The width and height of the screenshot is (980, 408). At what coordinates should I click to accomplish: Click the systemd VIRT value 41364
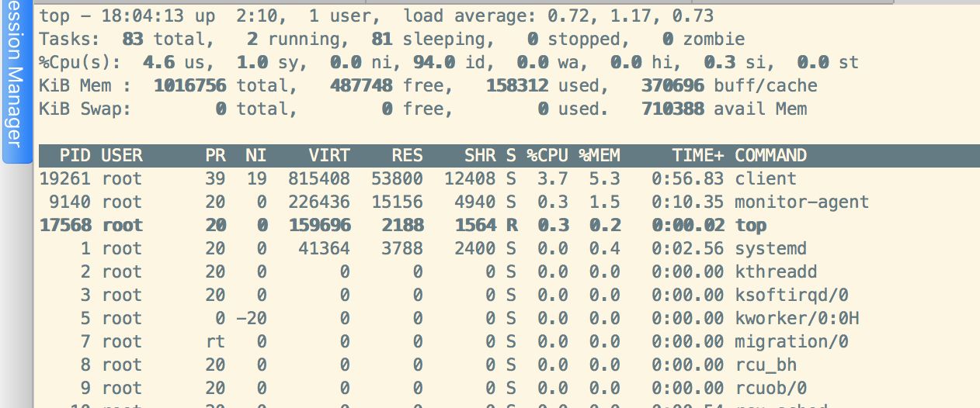tap(325, 248)
